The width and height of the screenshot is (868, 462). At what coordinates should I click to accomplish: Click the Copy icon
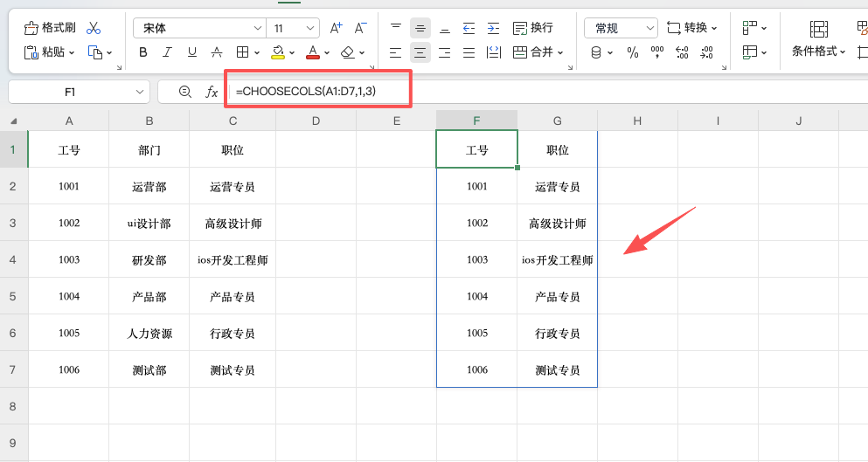point(95,52)
